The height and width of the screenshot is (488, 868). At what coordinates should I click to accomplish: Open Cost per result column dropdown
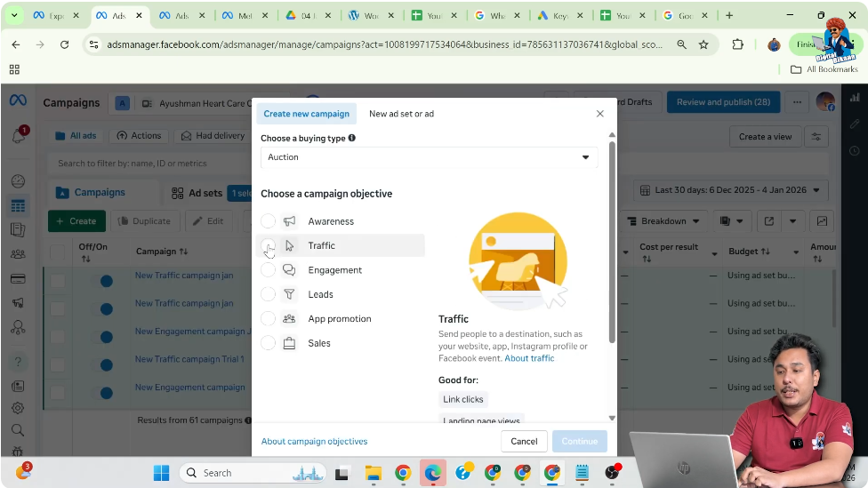pos(714,252)
